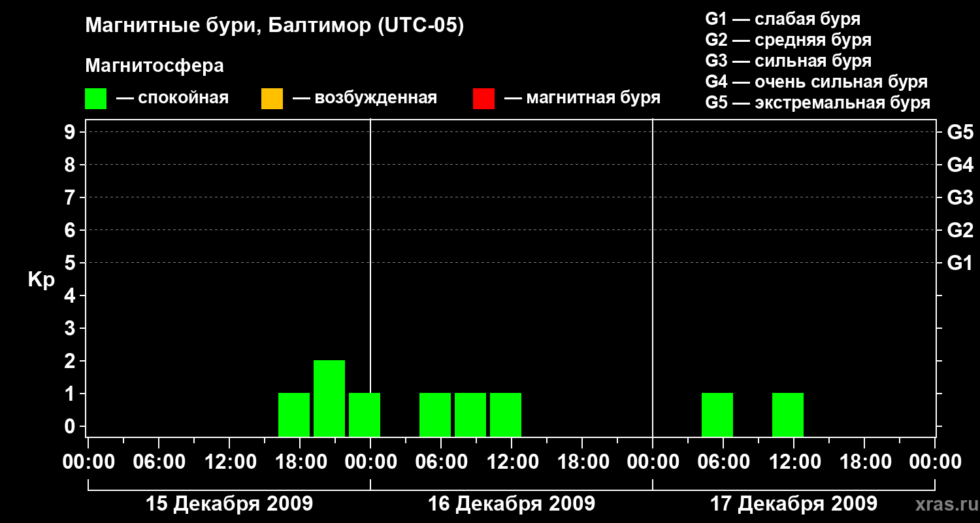Viewport: 980px width, 523px height.
Task: Click the '9' value on the Kp axis
Action: 71,132
